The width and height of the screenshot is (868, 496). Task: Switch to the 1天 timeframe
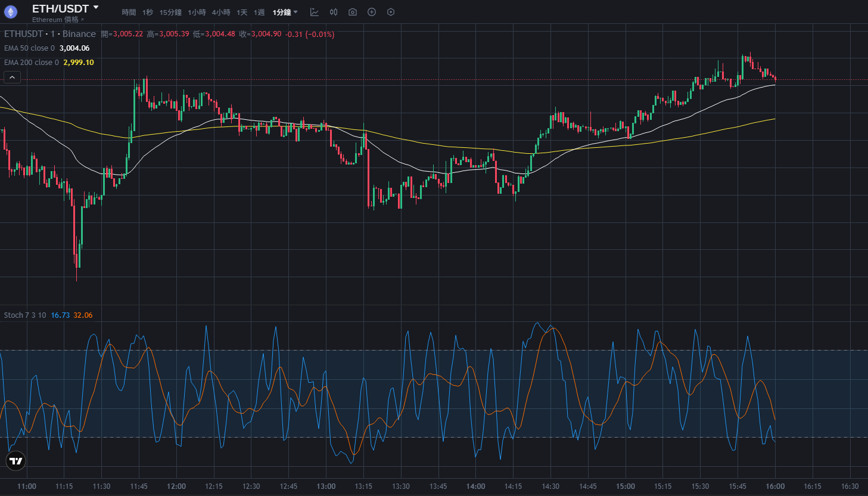click(242, 13)
